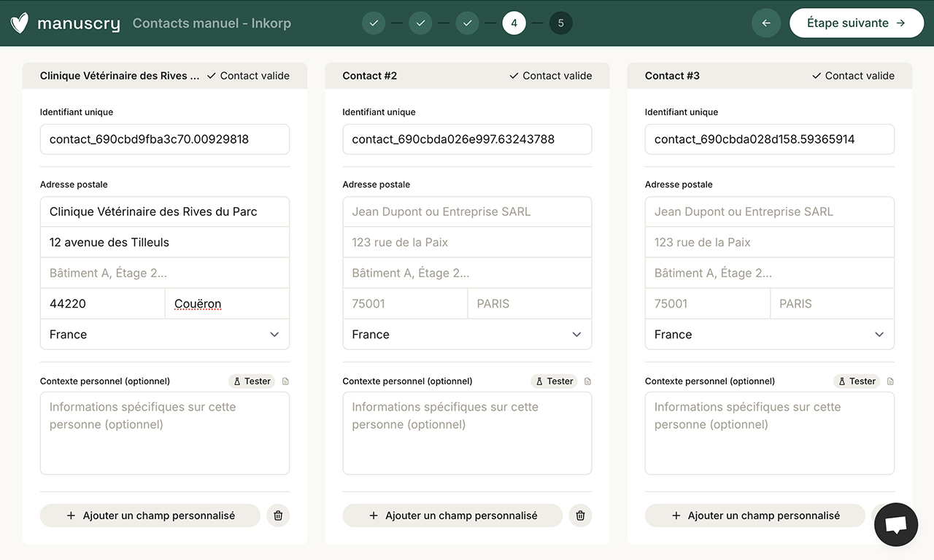
Task: Click the completed step 1 checkmark circle
Action: (374, 23)
